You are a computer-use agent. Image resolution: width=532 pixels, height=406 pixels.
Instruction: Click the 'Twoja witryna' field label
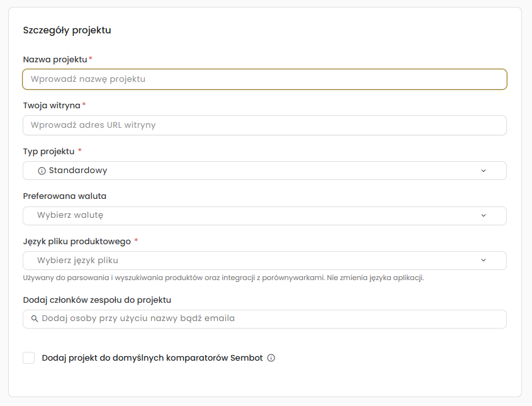(52, 105)
